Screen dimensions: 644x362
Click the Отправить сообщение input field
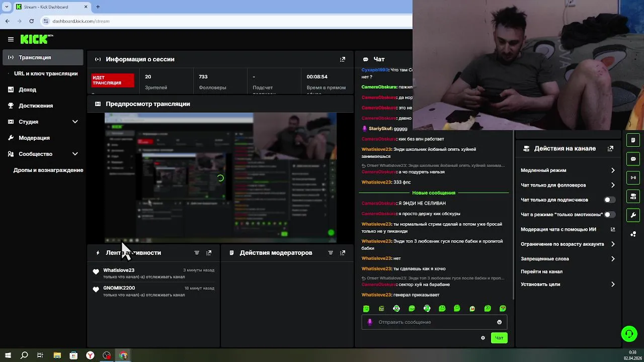pyautogui.click(x=435, y=322)
